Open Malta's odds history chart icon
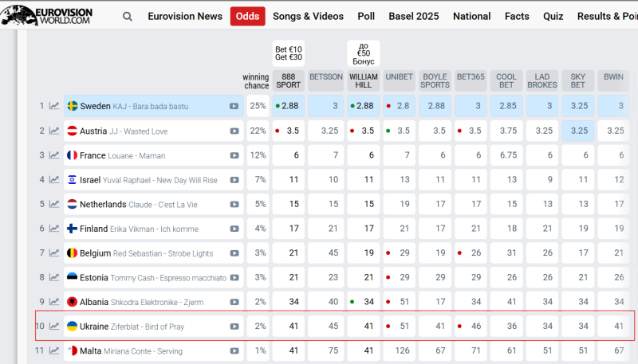This screenshot has height=364, width=638. [54, 350]
